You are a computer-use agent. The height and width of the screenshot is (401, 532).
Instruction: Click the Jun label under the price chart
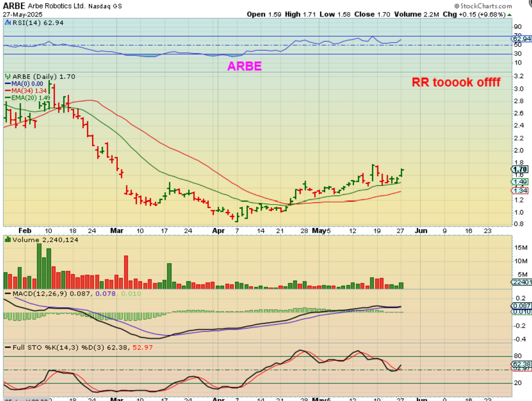tap(422, 231)
